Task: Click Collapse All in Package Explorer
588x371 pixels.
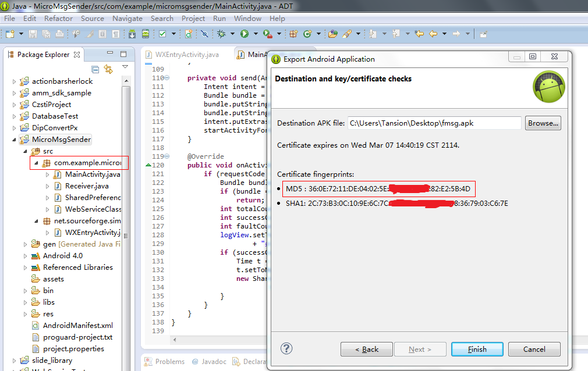Action: [x=95, y=69]
